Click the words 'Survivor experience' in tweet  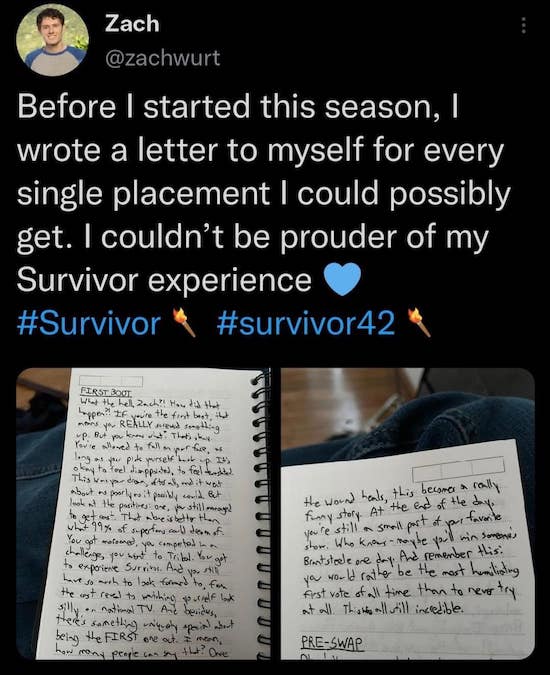coord(164,280)
